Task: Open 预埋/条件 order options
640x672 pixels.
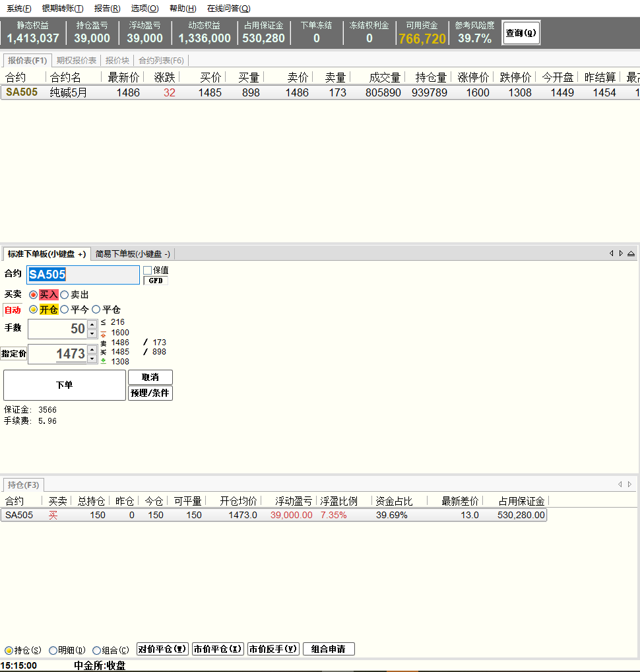Action: click(x=150, y=393)
